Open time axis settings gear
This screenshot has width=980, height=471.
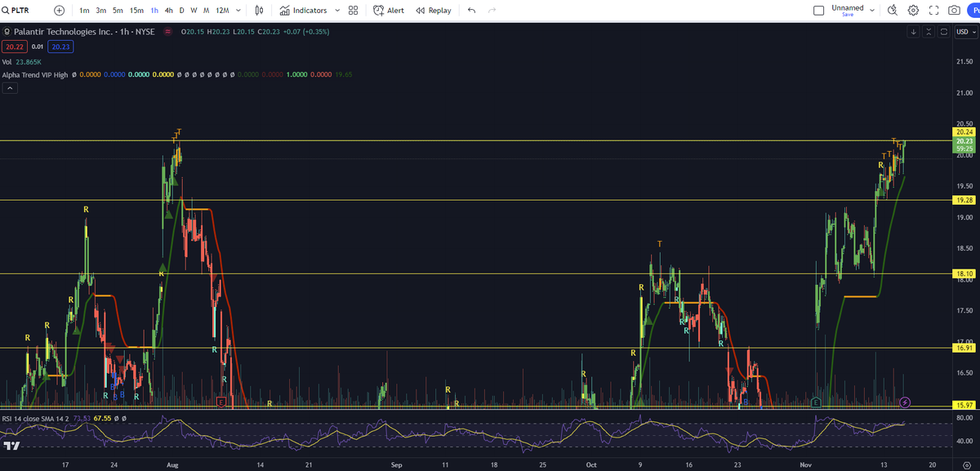[965, 464]
